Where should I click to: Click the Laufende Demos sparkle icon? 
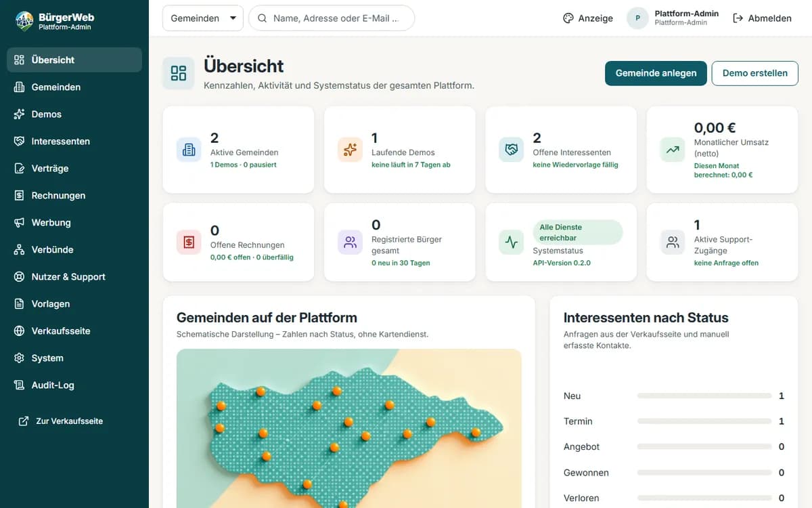[350, 150]
